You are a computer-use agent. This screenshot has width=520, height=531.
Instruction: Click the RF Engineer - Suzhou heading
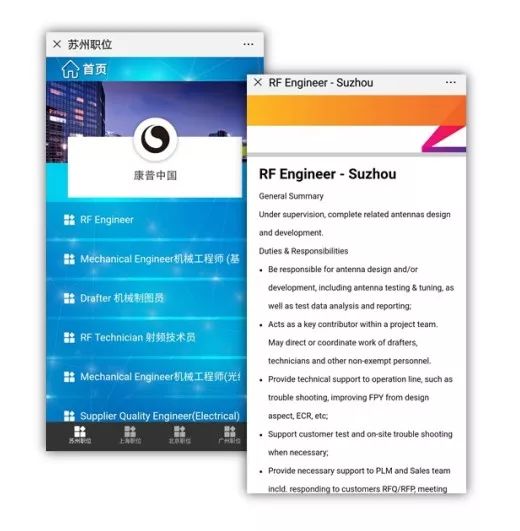pos(327,174)
